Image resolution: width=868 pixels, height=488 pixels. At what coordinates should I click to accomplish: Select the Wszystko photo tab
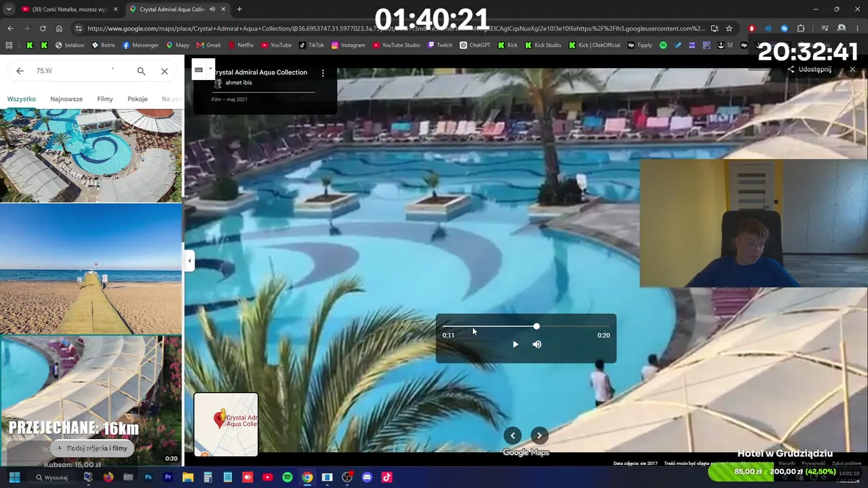point(22,99)
